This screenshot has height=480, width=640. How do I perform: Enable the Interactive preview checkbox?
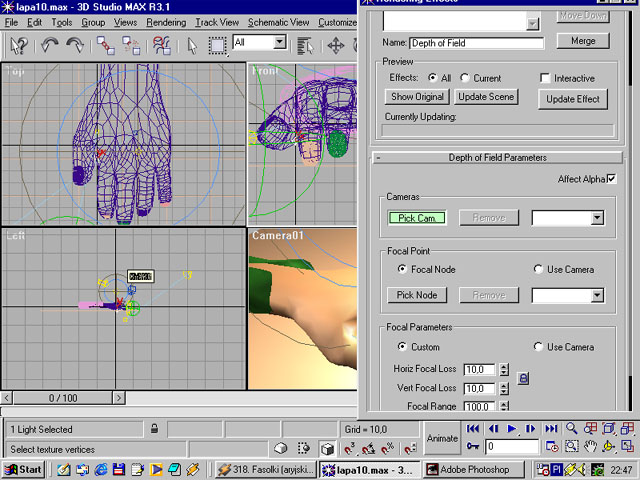[x=545, y=78]
